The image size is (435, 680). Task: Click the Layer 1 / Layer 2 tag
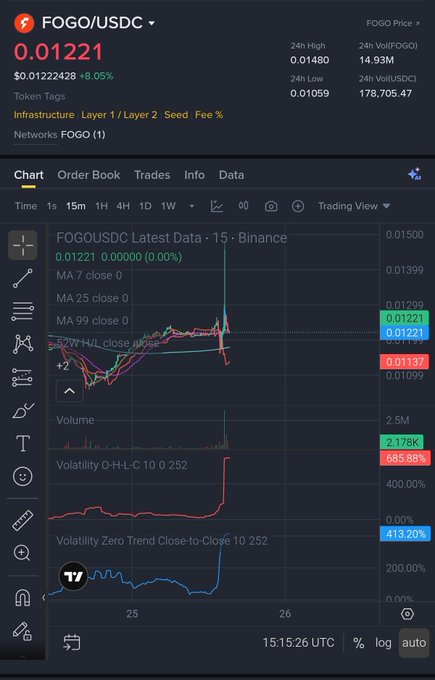click(x=119, y=115)
